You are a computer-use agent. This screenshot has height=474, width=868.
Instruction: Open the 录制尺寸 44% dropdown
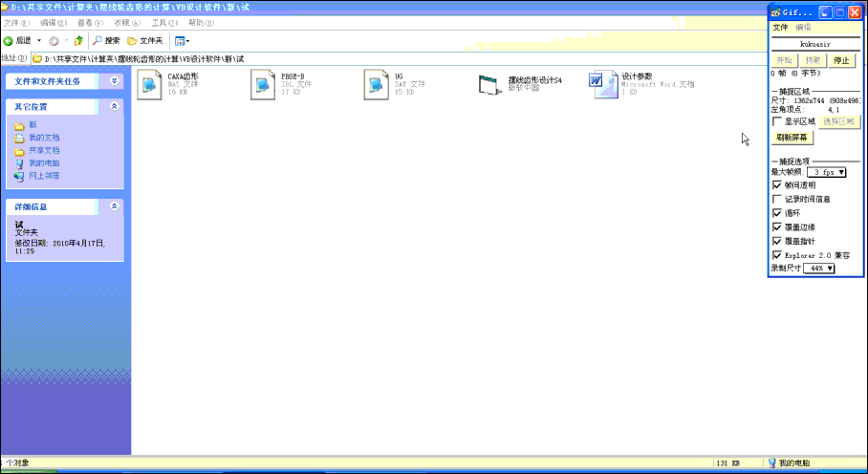pos(818,269)
